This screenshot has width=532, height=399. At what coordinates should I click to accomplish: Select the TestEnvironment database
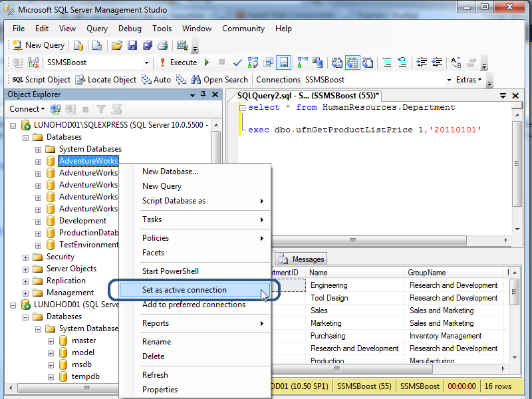(88, 245)
